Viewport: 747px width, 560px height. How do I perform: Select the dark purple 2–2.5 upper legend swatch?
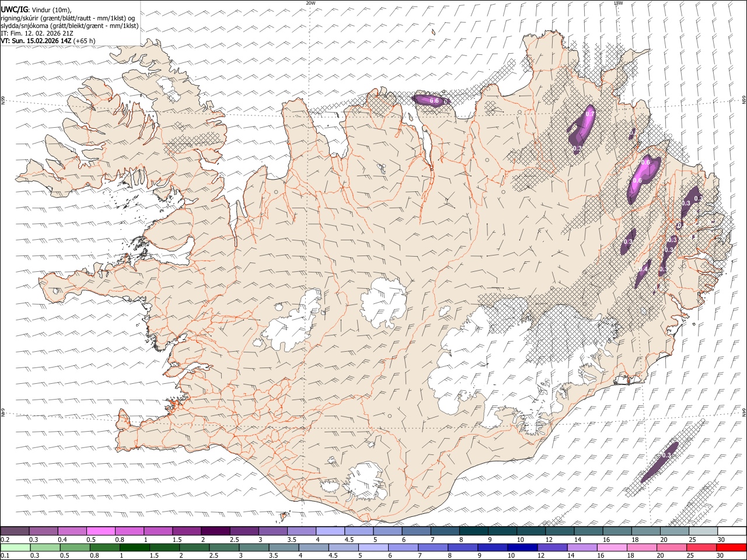click(x=215, y=531)
